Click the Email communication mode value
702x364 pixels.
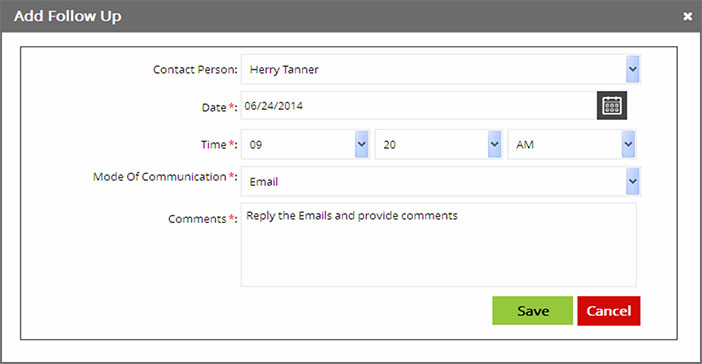pos(264,182)
